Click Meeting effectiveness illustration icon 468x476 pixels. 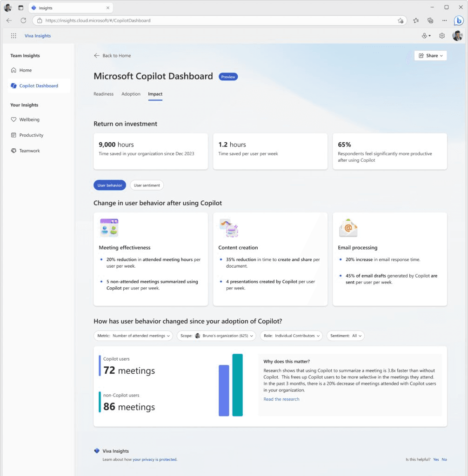pyautogui.click(x=109, y=228)
